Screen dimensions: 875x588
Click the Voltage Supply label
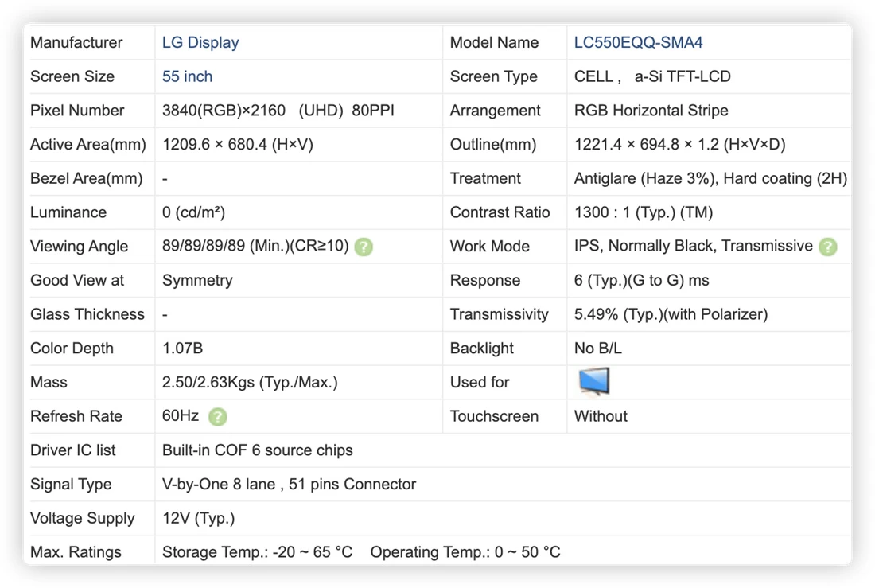pyautogui.click(x=83, y=518)
